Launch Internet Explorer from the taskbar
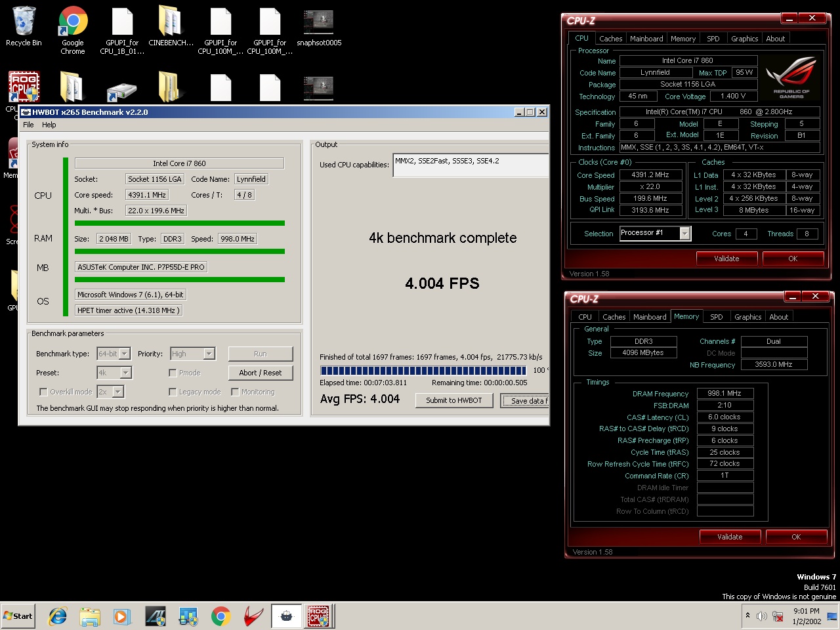This screenshot has height=630, width=840. (58, 616)
